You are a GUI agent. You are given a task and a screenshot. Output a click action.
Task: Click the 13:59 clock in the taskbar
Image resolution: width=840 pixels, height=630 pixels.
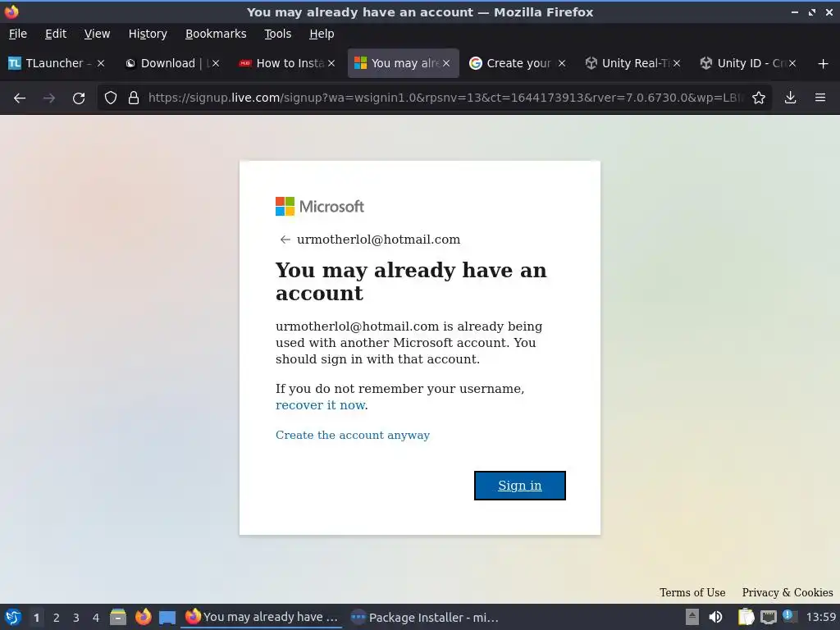coord(820,617)
